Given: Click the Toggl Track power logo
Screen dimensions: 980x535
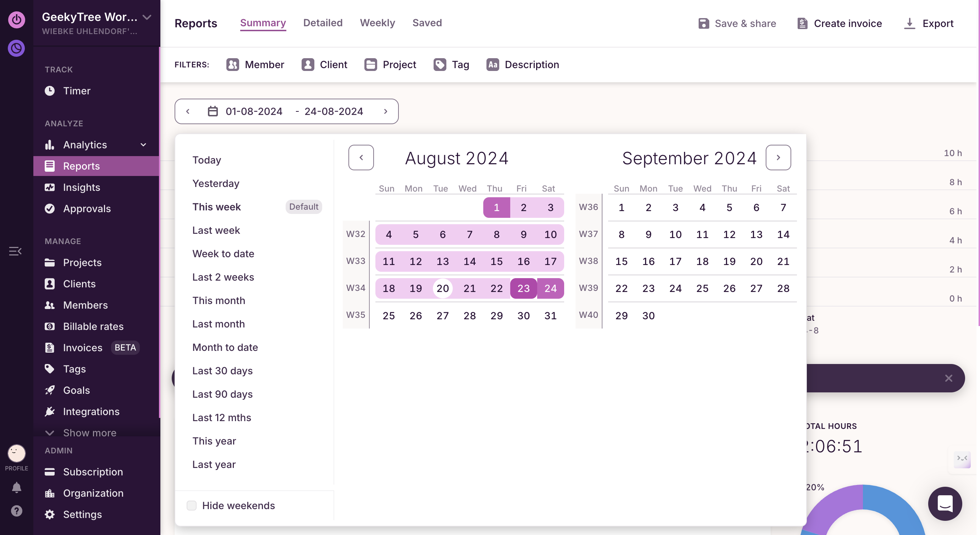Looking at the screenshot, I should click(x=16, y=20).
